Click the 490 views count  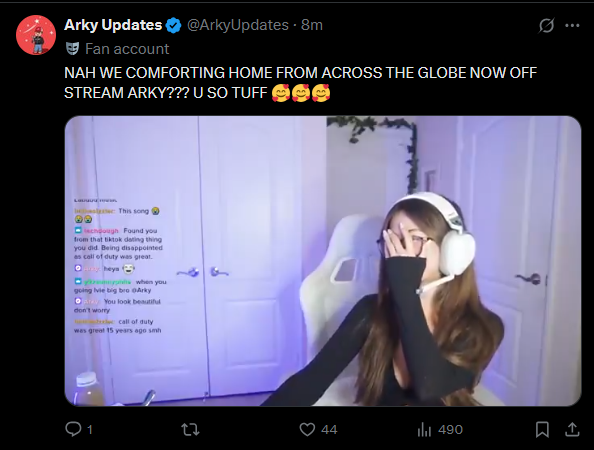point(450,430)
